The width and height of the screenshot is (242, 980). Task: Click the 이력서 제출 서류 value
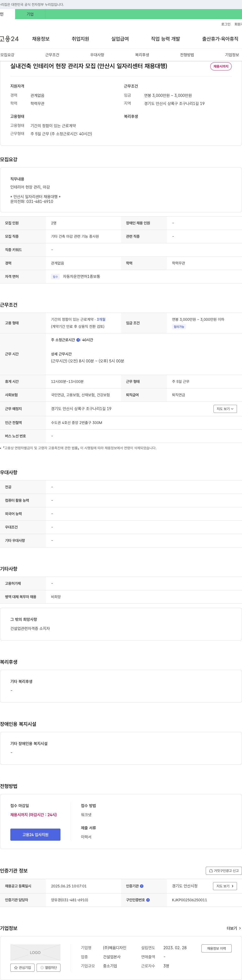(86, 837)
